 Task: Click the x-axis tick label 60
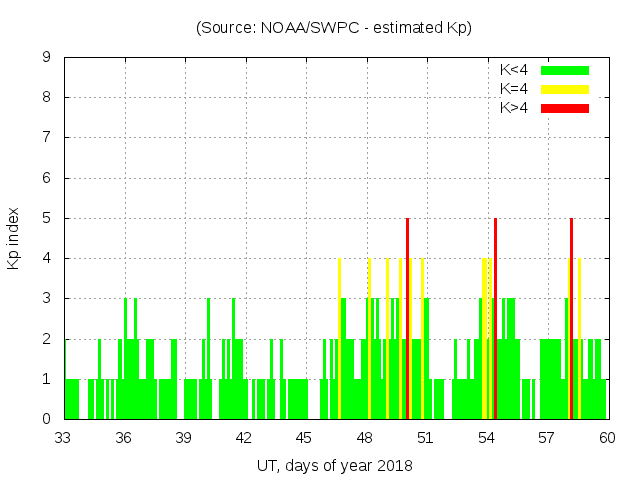click(607, 438)
